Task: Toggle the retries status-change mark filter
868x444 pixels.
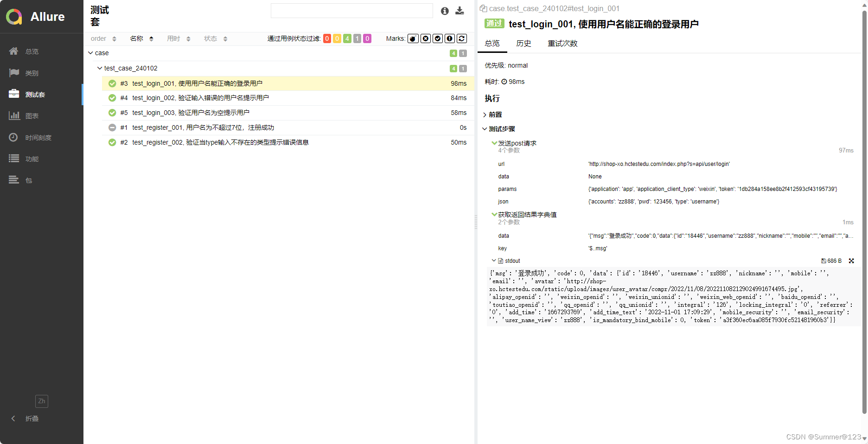Action: (462, 38)
